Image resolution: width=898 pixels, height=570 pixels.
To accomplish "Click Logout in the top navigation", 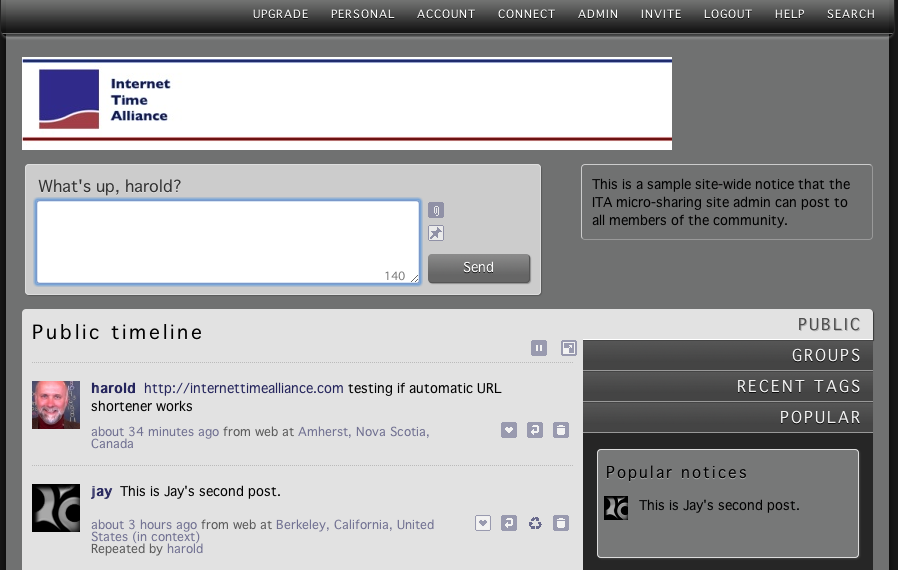I will pos(727,14).
